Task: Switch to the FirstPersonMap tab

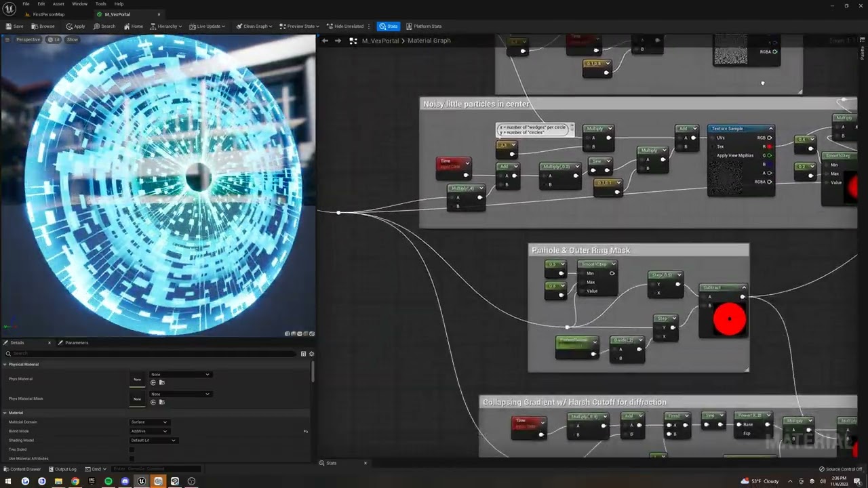Action: coord(48,14)
